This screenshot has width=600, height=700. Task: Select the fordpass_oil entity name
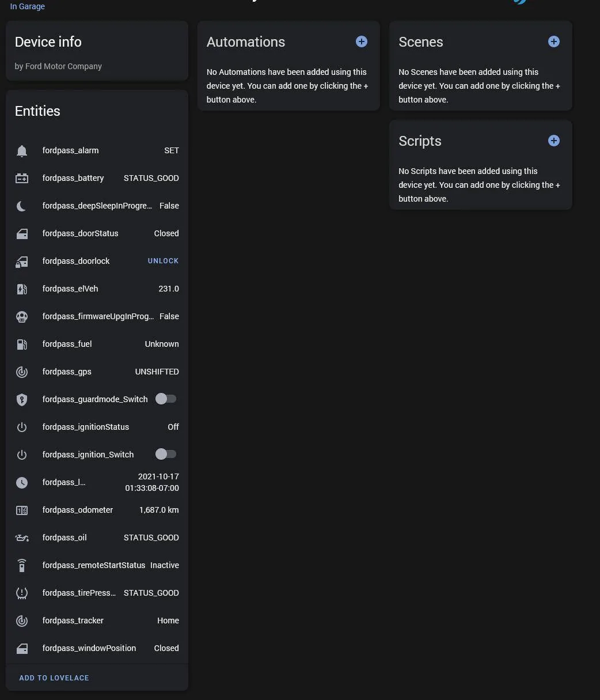tap(64, 538)
